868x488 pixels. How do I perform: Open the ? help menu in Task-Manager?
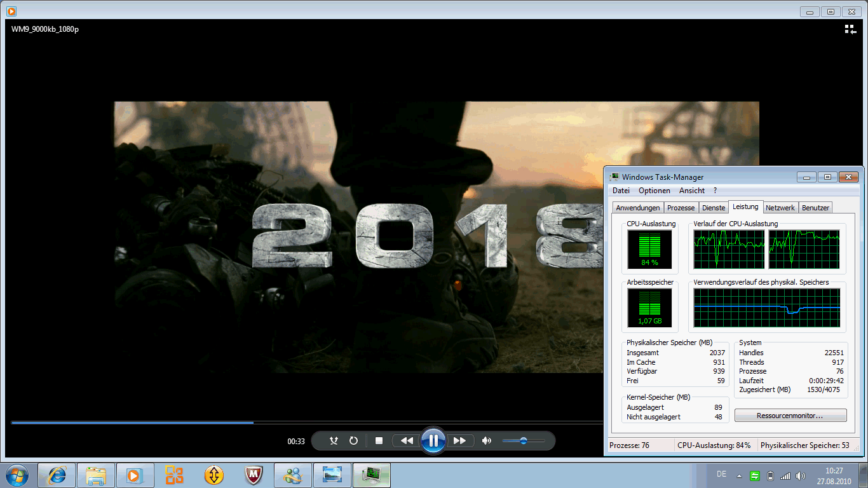[715, 191]
